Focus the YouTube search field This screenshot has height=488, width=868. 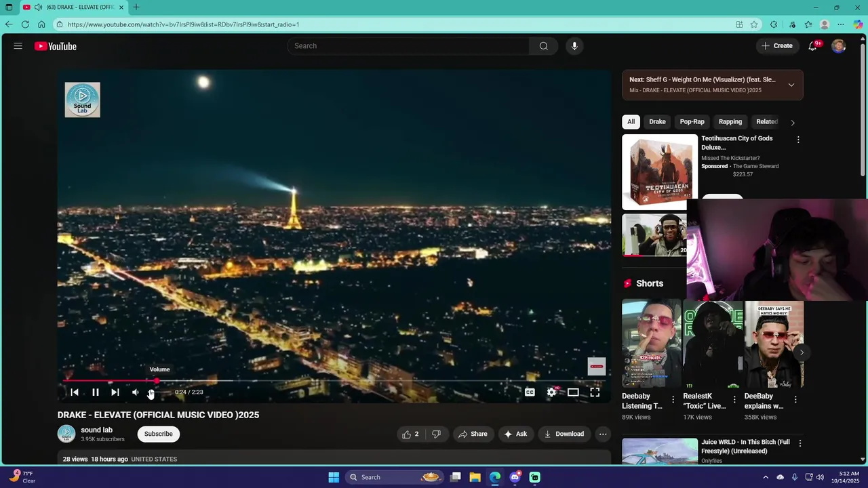tap(408, 46)
